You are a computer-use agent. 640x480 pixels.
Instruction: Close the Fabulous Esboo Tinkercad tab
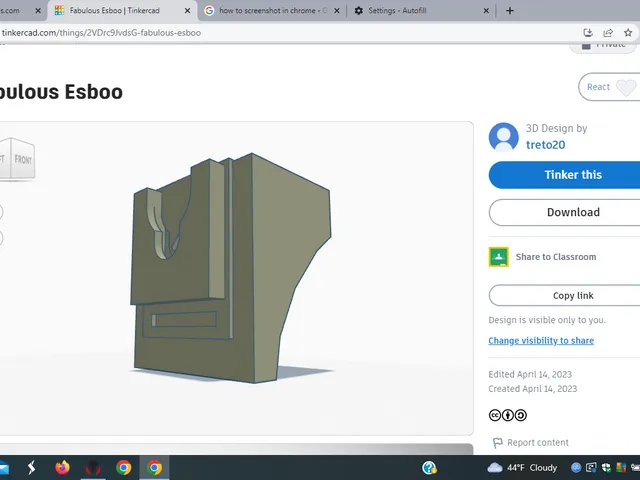(187, 11)
